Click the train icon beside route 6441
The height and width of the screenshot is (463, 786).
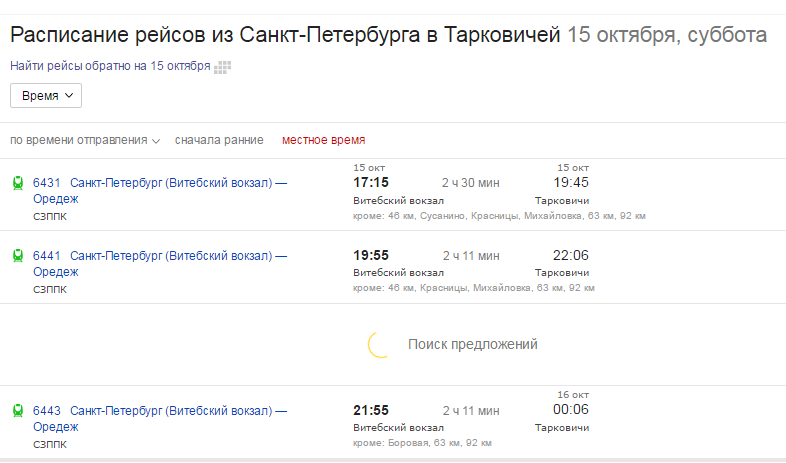click(x=18, y=256)
